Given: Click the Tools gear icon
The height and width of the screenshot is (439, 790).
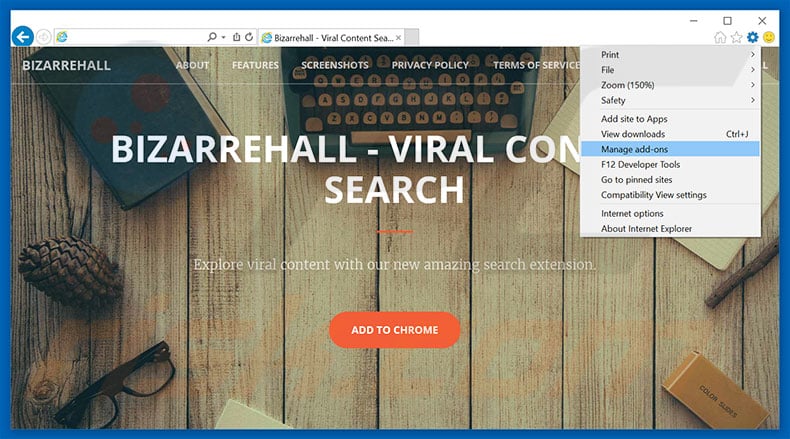Looking at the screenshot, I should click(753, 37).
